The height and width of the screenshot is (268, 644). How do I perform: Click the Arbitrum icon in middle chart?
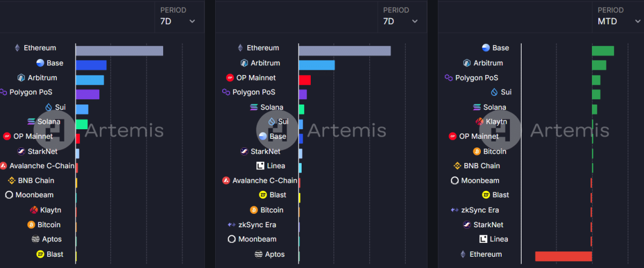(244, 63)
